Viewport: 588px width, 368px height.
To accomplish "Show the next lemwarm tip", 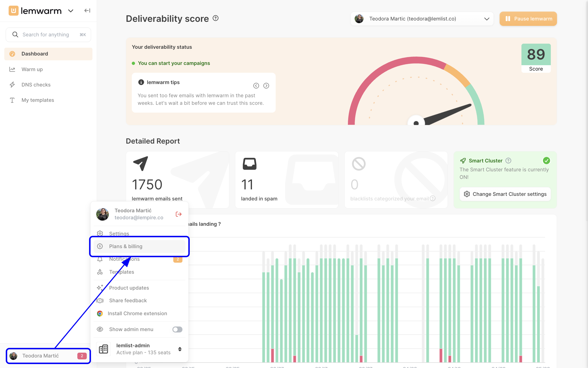I will [x=266, y=86].
